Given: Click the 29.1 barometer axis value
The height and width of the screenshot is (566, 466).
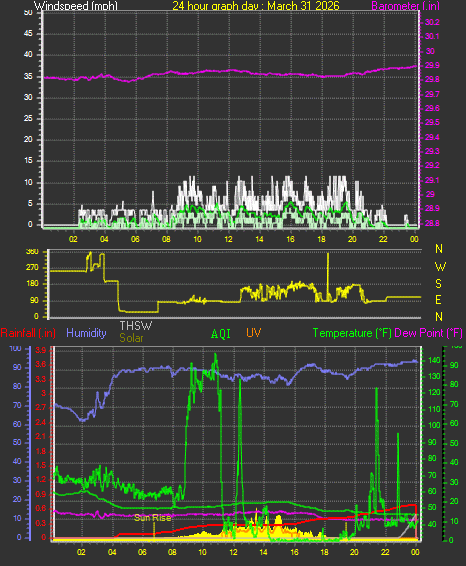Looking at the screenshot, I should 432,180.
